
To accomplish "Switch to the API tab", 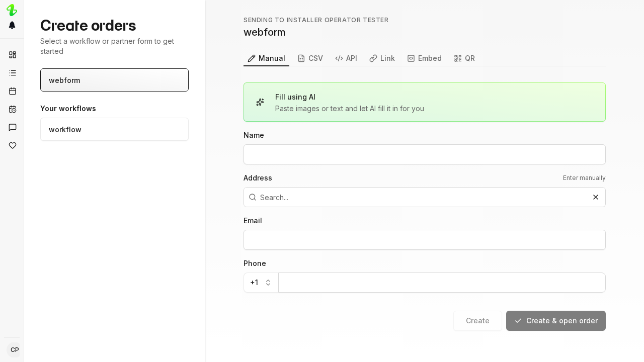I will [346, 58].
